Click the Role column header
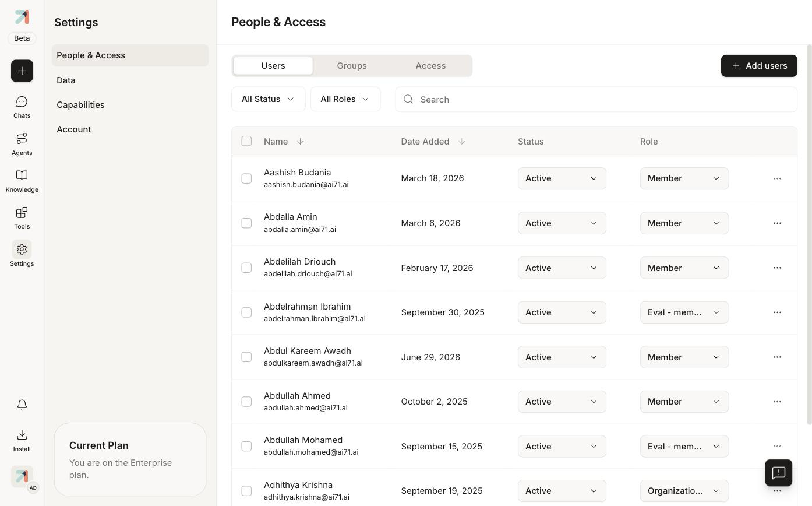The image size is (812, 506). pos(649,142)
